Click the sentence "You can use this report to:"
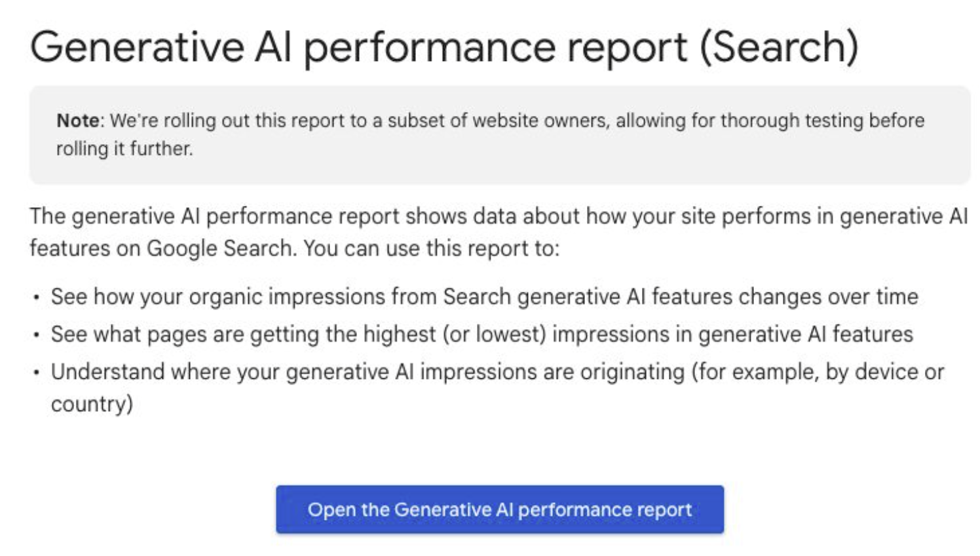This screenshot has width=980, height=556. (432, 248)
